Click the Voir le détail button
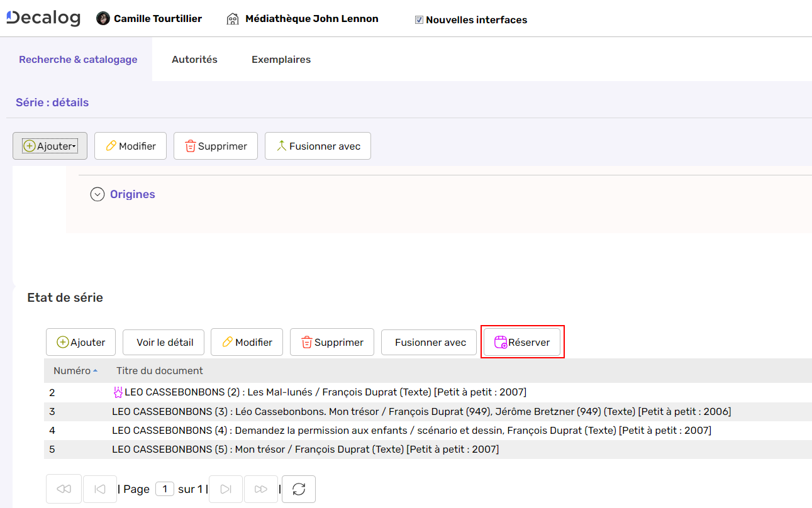 pyautogui.click(x=164, y=342)
